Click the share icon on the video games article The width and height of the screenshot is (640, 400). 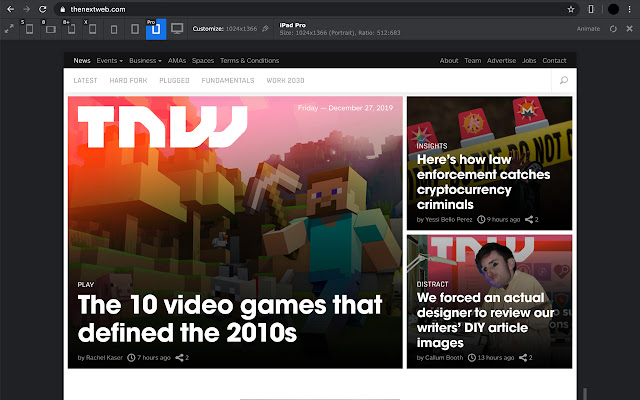point(179,358)
